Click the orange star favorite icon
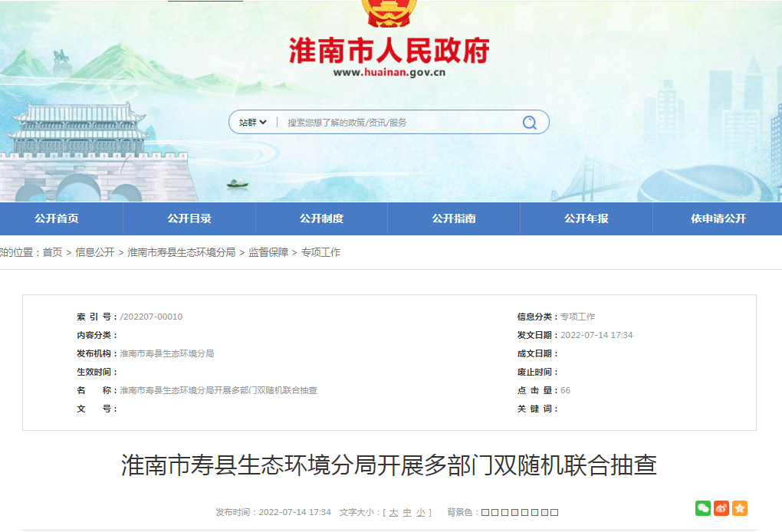 click(x=738, y=508)
